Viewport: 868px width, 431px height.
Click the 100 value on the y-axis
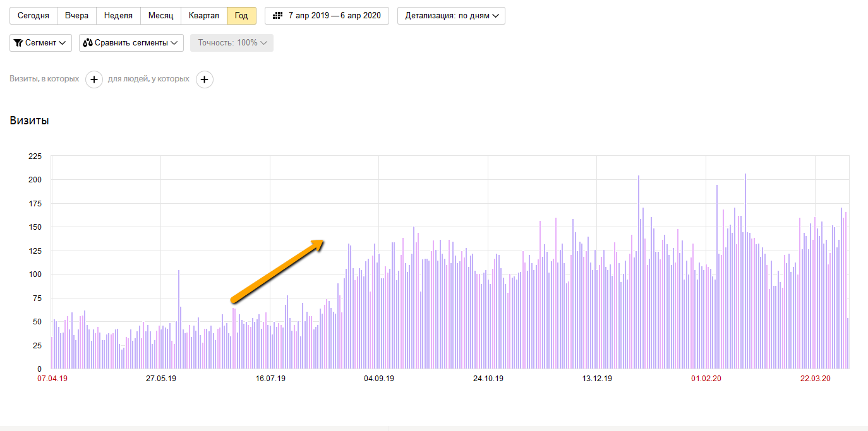[x=35, y=275]
